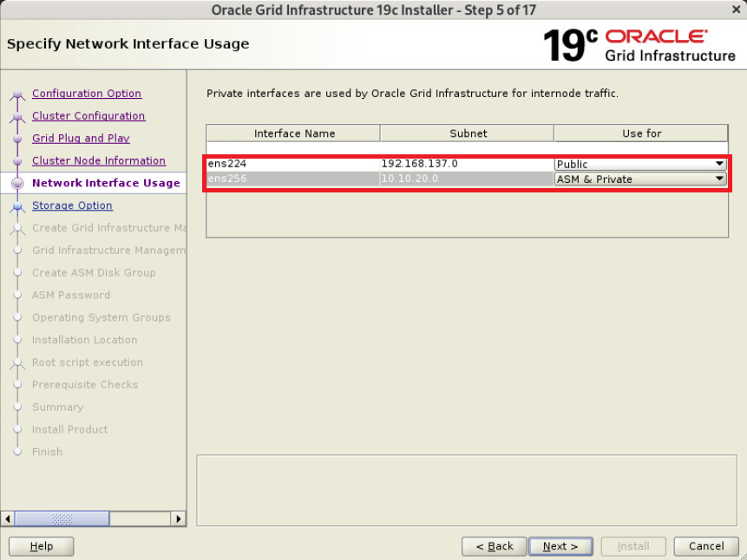Select the ens224 interface name cell
The width and height of the screenshot is (747, 560).
pyautogui.click(x=293, y=164)
